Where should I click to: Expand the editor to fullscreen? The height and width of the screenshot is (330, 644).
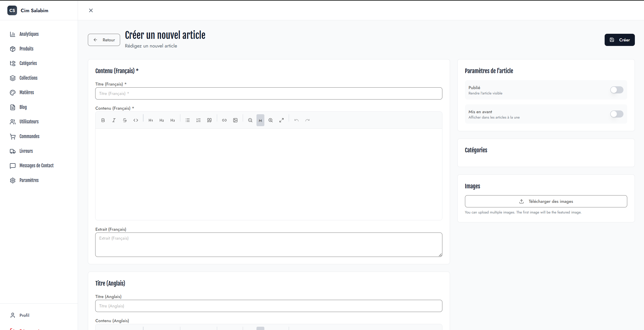click(x=281, y=120)
